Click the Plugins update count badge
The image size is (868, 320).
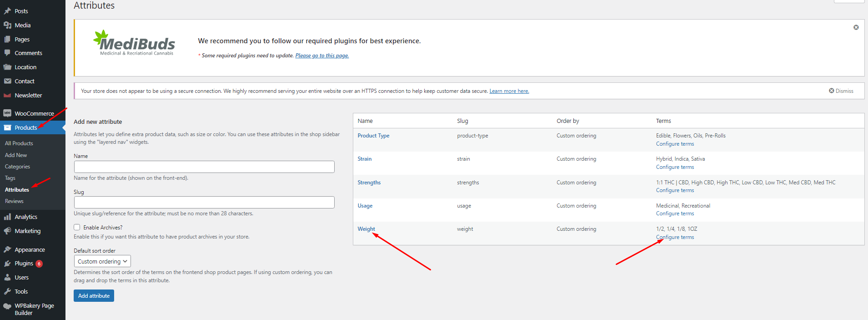coord(39,264)
